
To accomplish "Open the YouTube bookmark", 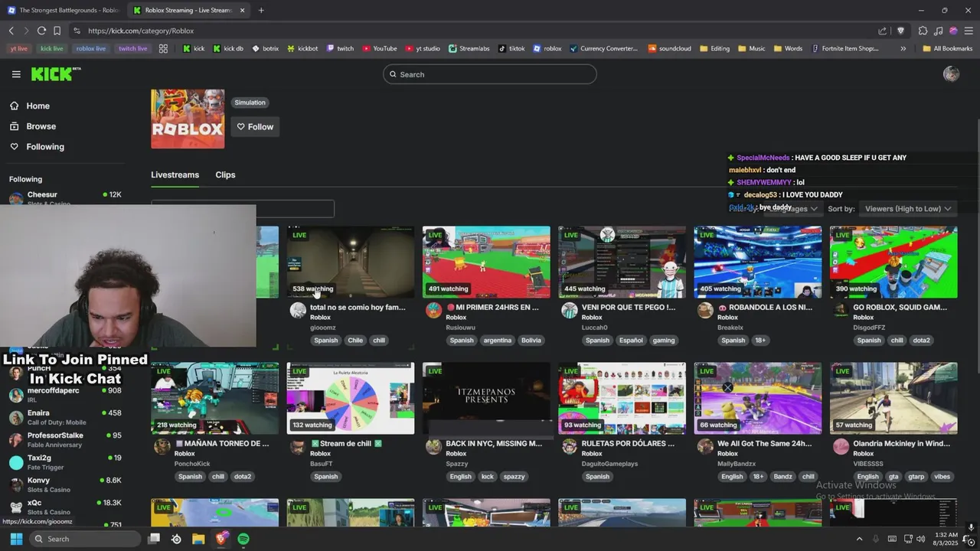I will click(380, 48).
